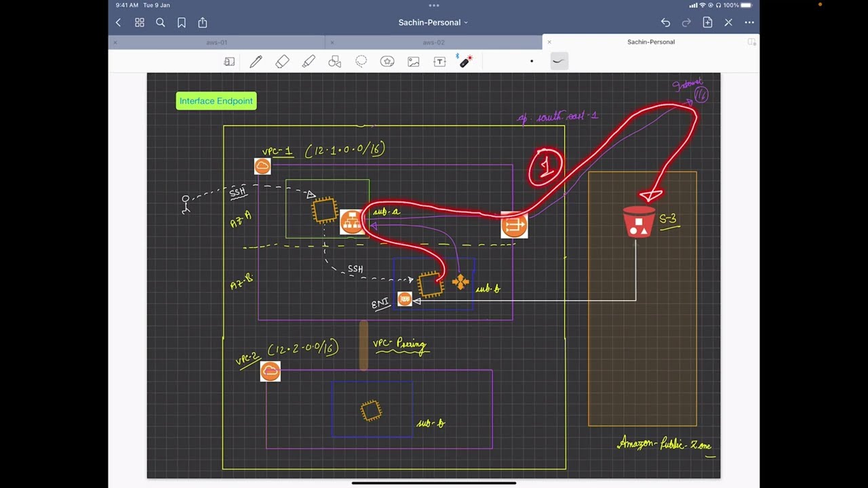Close the aws-01 tab
868x488 pixels.
[x=115, y=42]
